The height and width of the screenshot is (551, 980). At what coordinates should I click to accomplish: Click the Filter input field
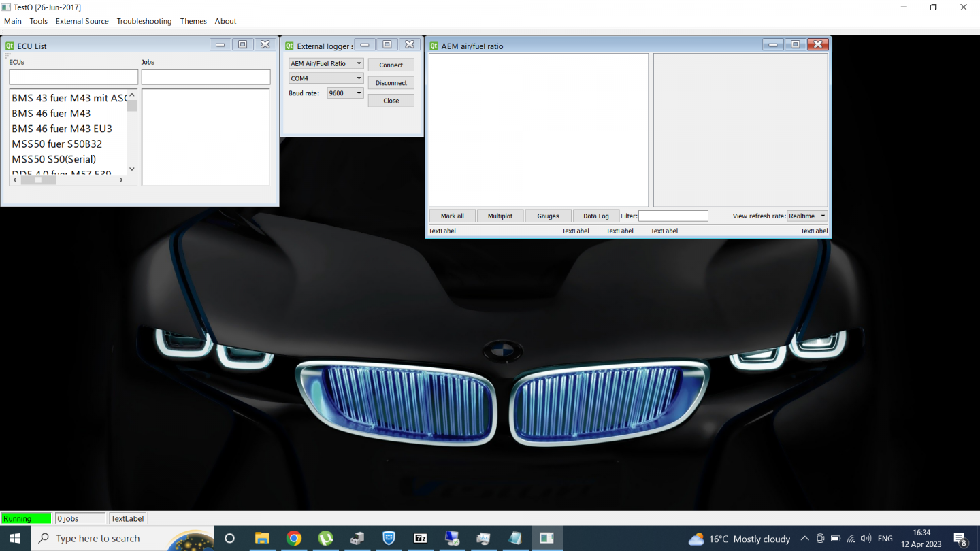point(673,216)
